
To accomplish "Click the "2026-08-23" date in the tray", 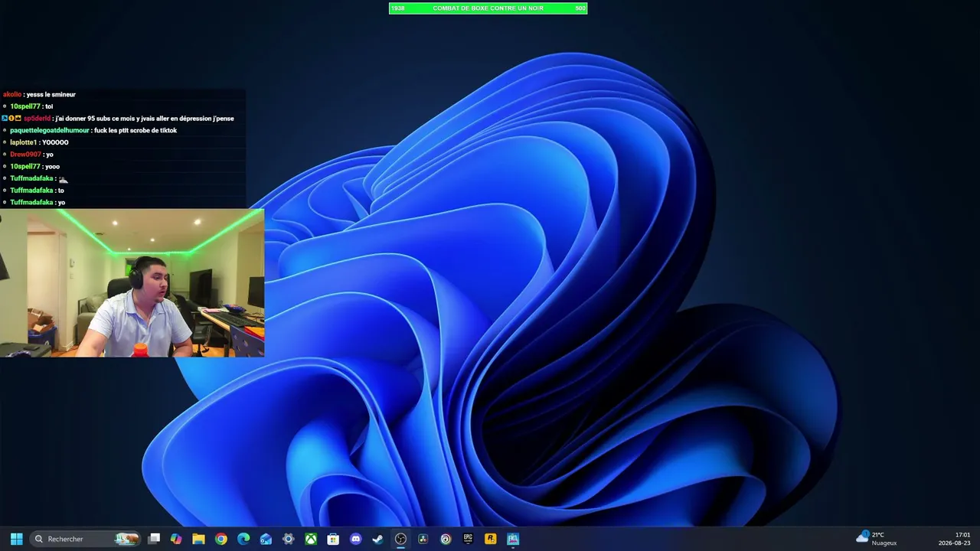I will [955, 543].
